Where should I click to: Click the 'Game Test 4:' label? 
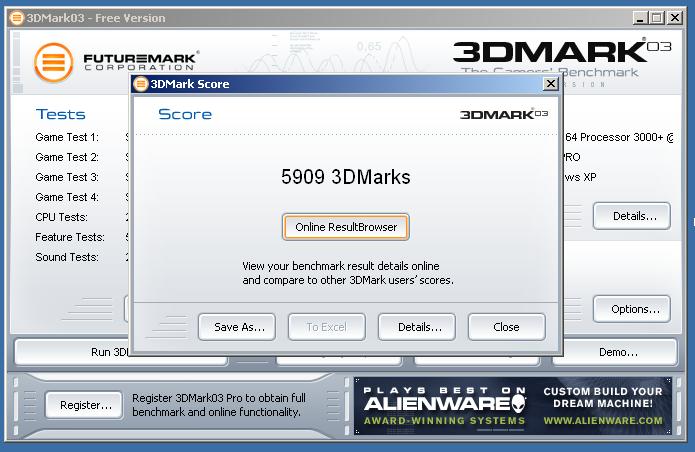click(x=67, y=197)
